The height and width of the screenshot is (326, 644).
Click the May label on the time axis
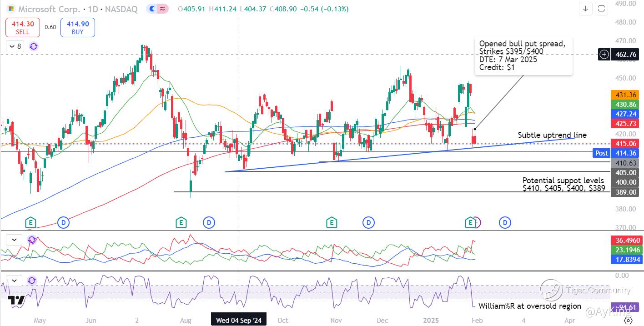tap(40, 320)
